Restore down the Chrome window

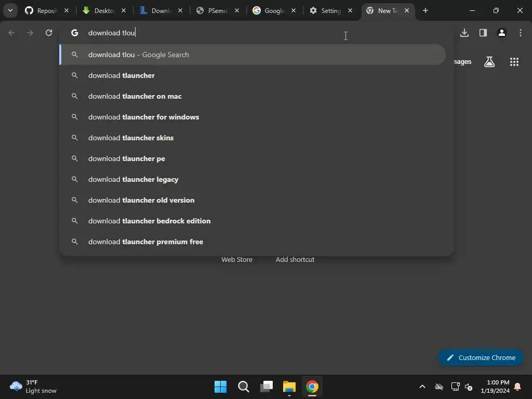496,10
